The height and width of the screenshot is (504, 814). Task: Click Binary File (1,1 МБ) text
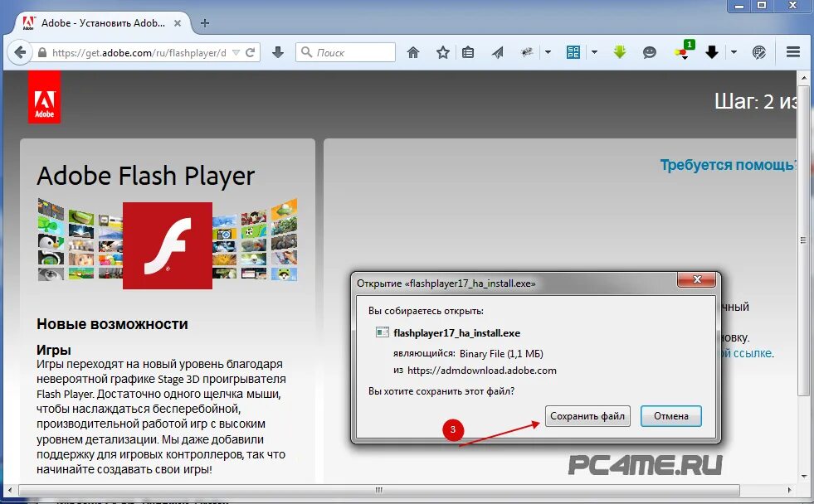501,354
